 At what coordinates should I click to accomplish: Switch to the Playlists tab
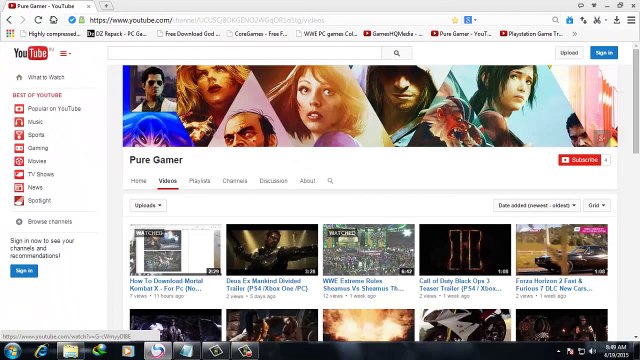[200, 181]
